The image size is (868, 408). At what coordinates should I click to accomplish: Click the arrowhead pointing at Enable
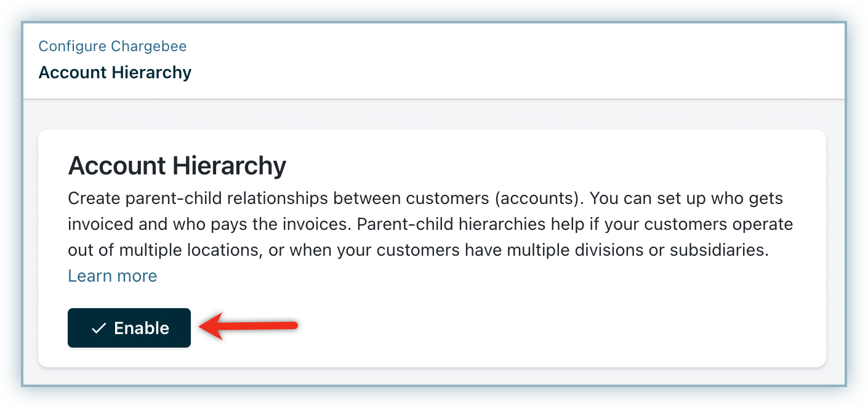pyautogui.click(x=214, y=325)
